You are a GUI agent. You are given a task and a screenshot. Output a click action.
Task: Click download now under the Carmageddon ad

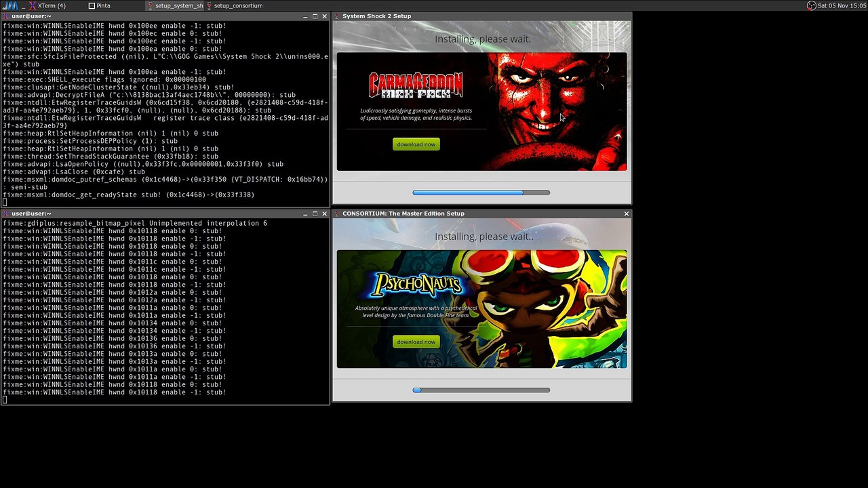416,144
